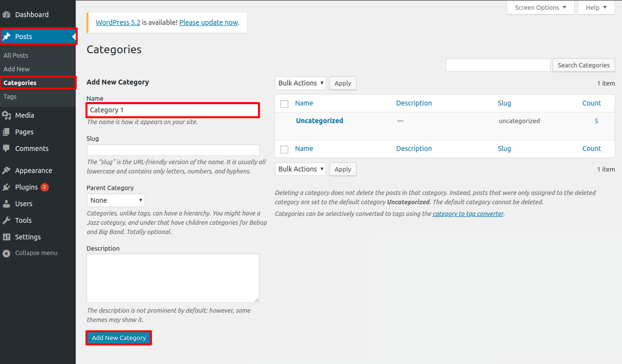Click the Tools wrench icon
Screen dimensions: 622x364
[x=7, y=220]
